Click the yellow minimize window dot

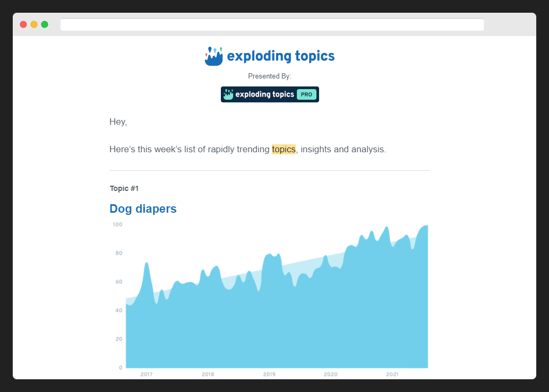point(34,24)
